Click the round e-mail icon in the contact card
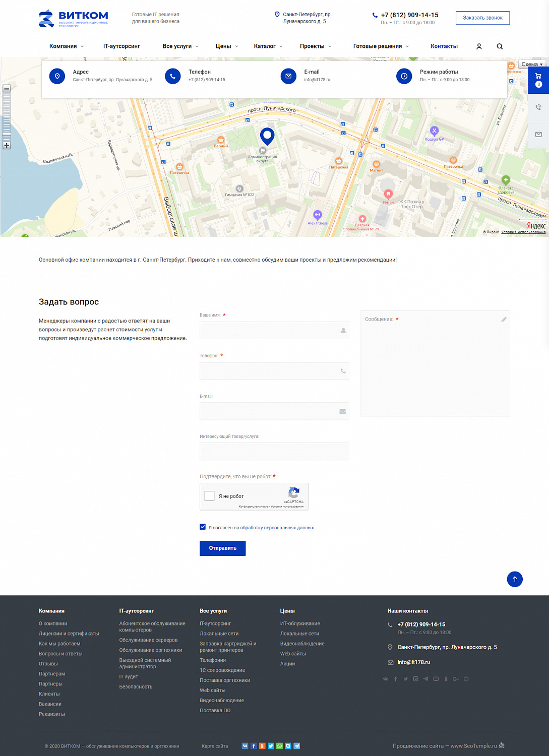The width and height of the screenshot is (549, 756). (x=288, y=76)
